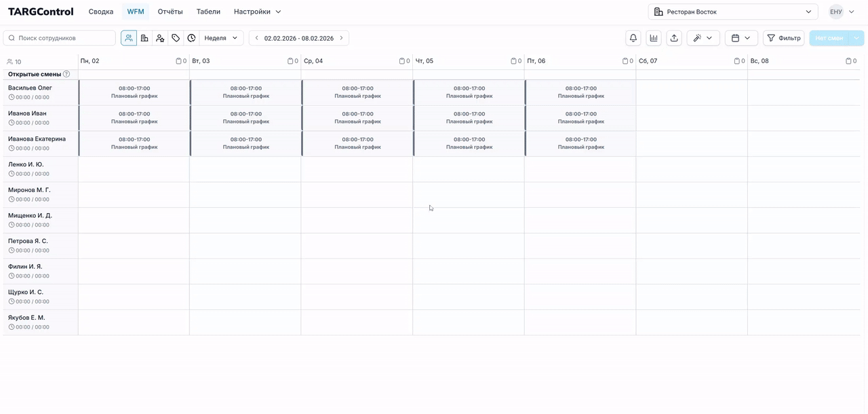Switch to the employees view icon
The height and width of the screenshot is (414, 868).
tap(129, 38)
